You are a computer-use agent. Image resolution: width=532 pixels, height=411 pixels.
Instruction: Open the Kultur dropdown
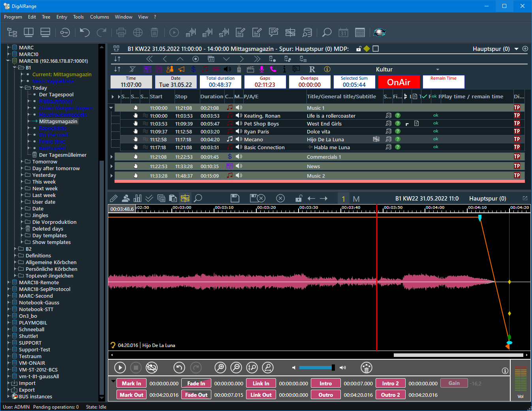(x=437, y=69)
